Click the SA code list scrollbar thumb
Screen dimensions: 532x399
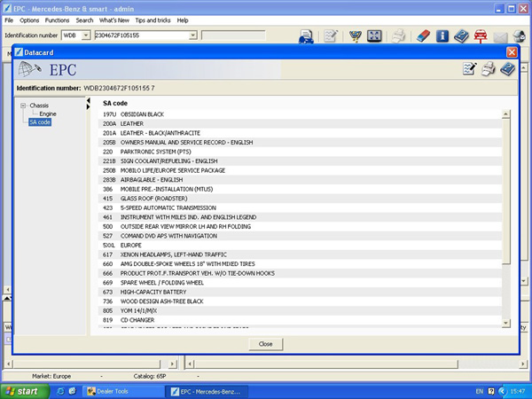click(x=505, y=191)
